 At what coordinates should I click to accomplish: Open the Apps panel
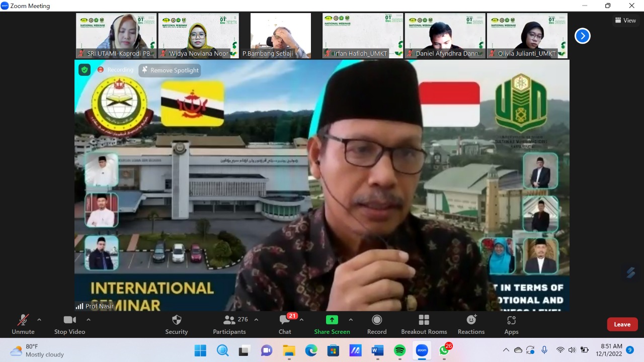pyautogui.click(x=511, y=324)
